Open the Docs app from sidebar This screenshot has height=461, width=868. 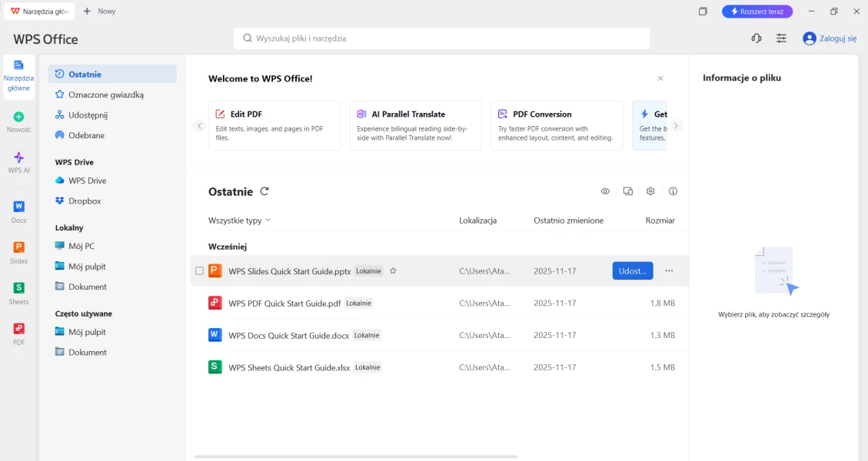coord(18,211)
